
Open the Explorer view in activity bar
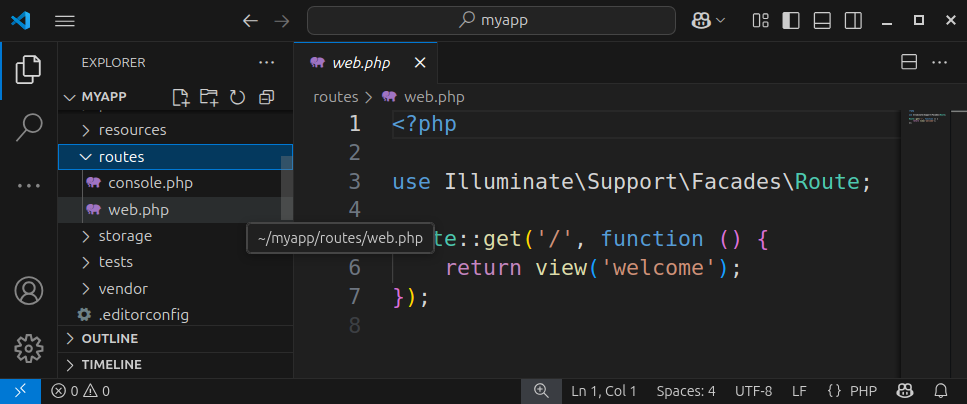pos(28,69)
